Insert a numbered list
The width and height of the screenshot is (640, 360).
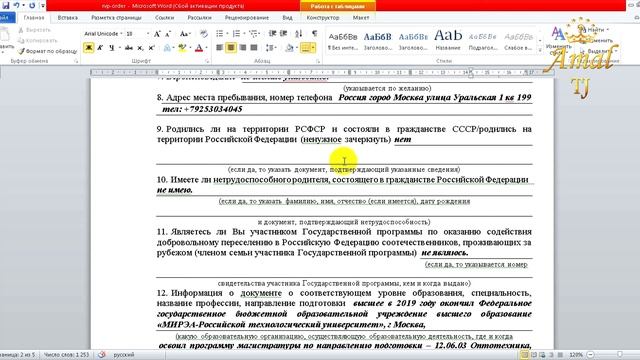(x=236, y=34)
